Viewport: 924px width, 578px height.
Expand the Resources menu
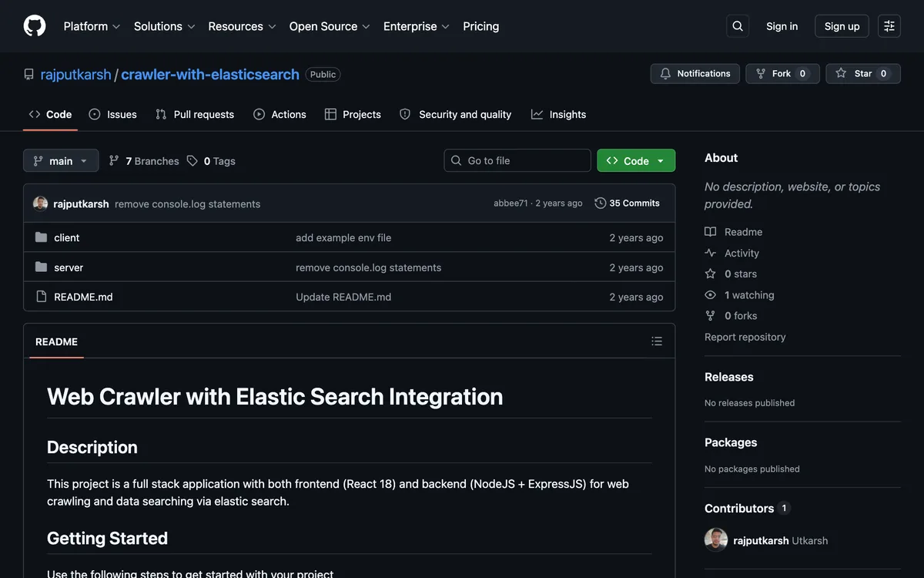(243, 26)
